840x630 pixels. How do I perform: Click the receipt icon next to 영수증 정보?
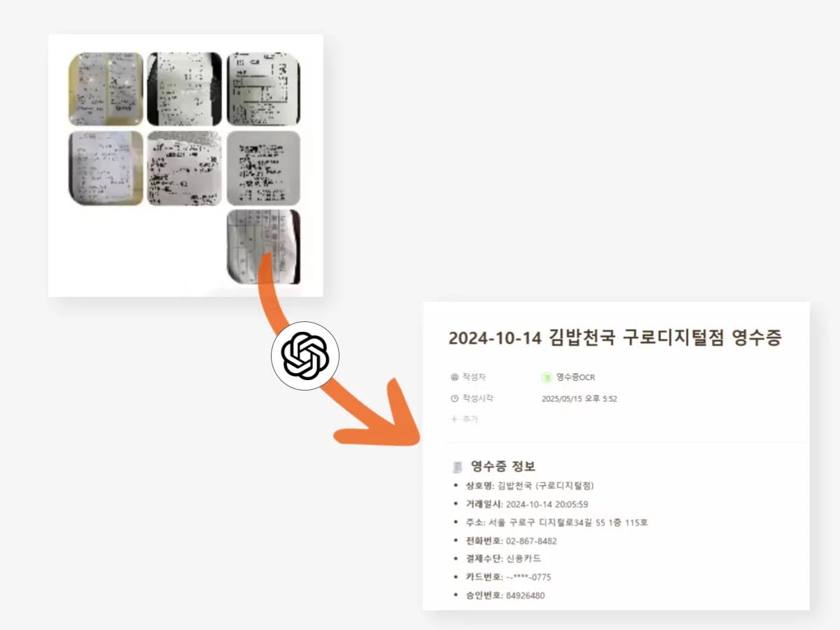[458, 466]
